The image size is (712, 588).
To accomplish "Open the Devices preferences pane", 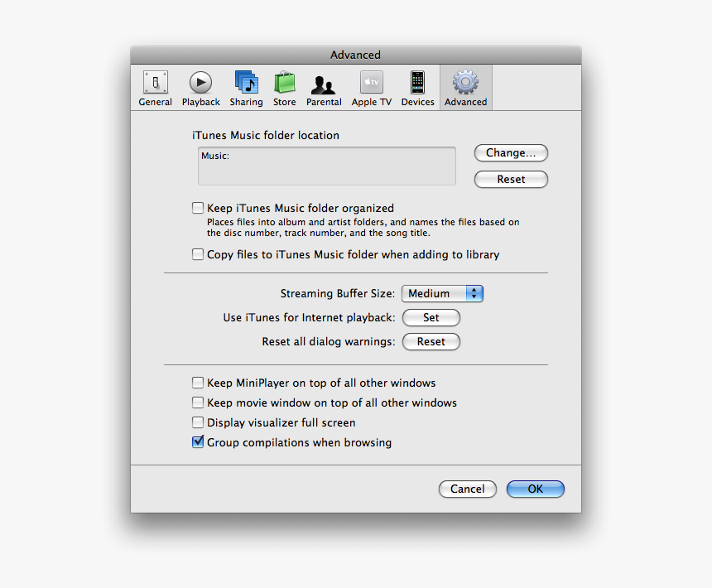I will click(418, 89).
